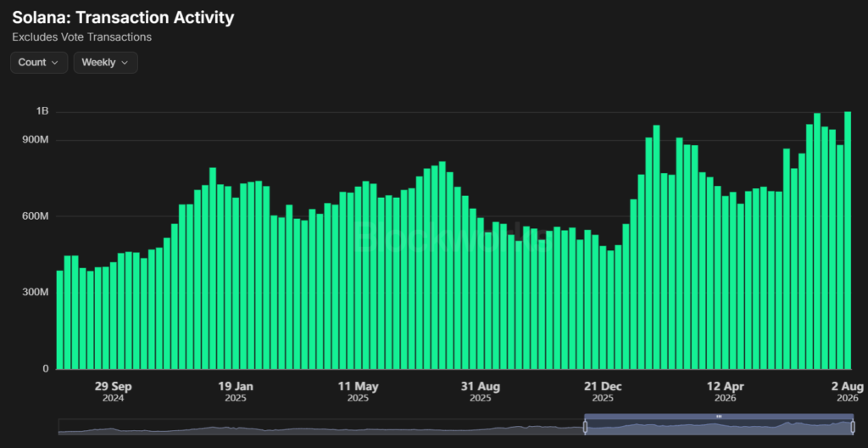Click the '11 May 2025' x-axis label
This screenshot has width=868, height=448.
[x=359, y=392]
